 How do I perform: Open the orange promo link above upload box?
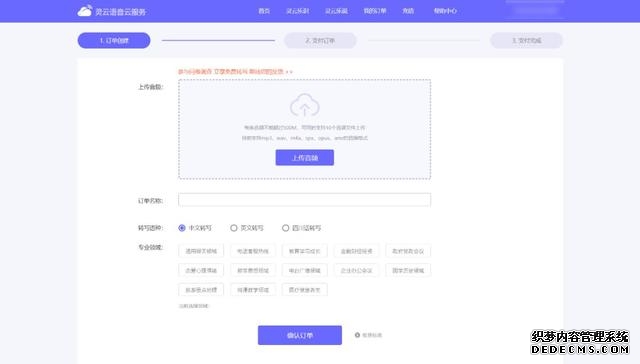(x=235, y=72)
